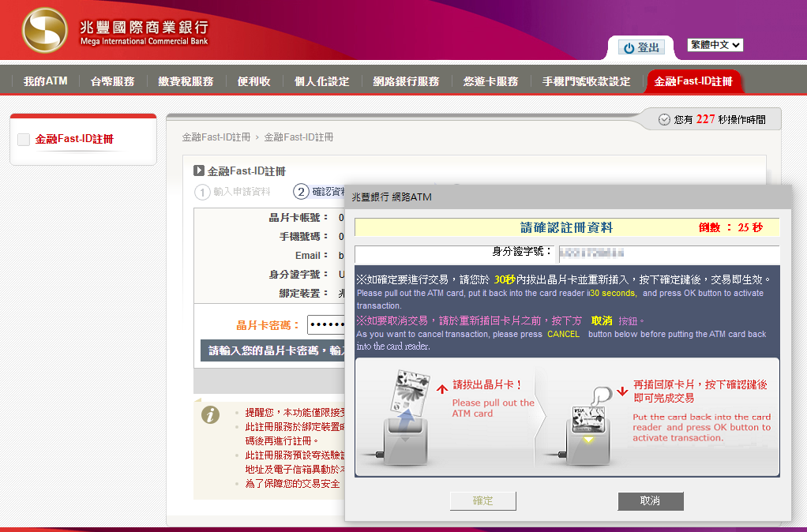Click the arrow icon before 金融Fast-ID註冊 heading
This screenshot has width=807, height=532.
pos(199,170)
